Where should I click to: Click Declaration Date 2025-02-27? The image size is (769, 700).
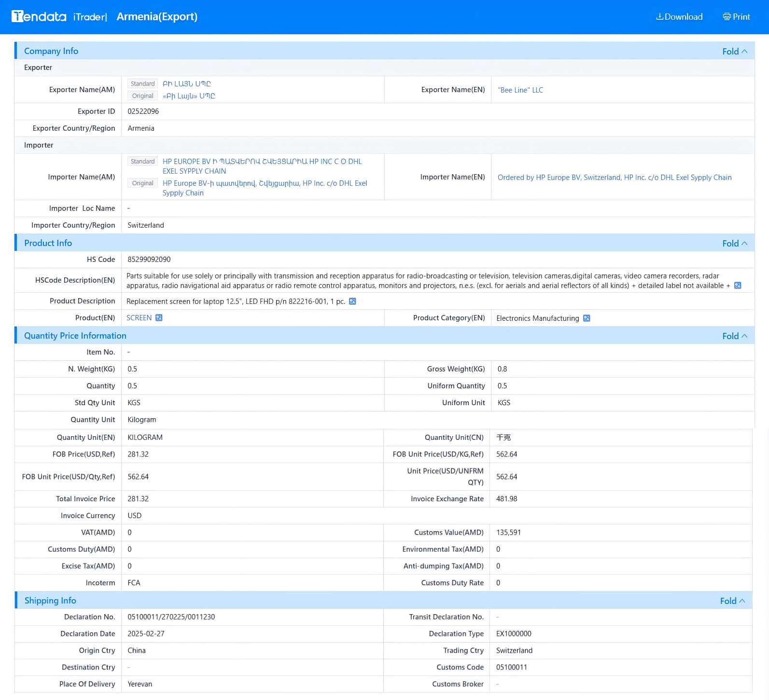pos(146,634)
